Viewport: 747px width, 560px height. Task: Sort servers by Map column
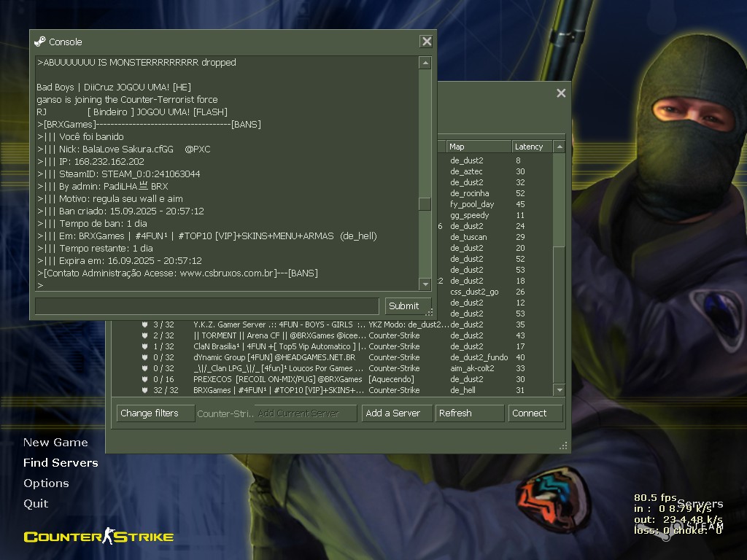coord(479,147)
